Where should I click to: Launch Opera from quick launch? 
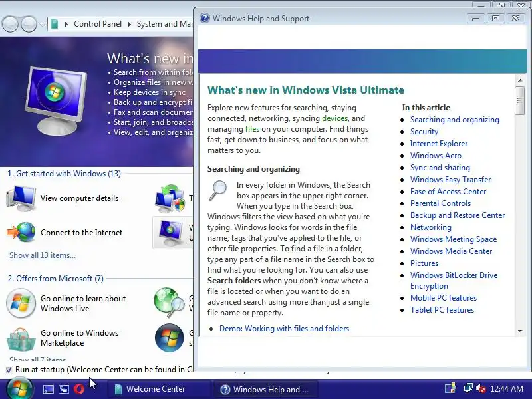[x=79, y=389]
